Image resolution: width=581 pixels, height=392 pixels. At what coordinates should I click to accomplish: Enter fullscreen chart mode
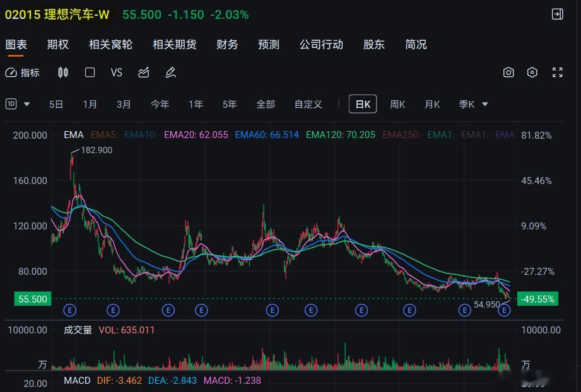point(557,72)
